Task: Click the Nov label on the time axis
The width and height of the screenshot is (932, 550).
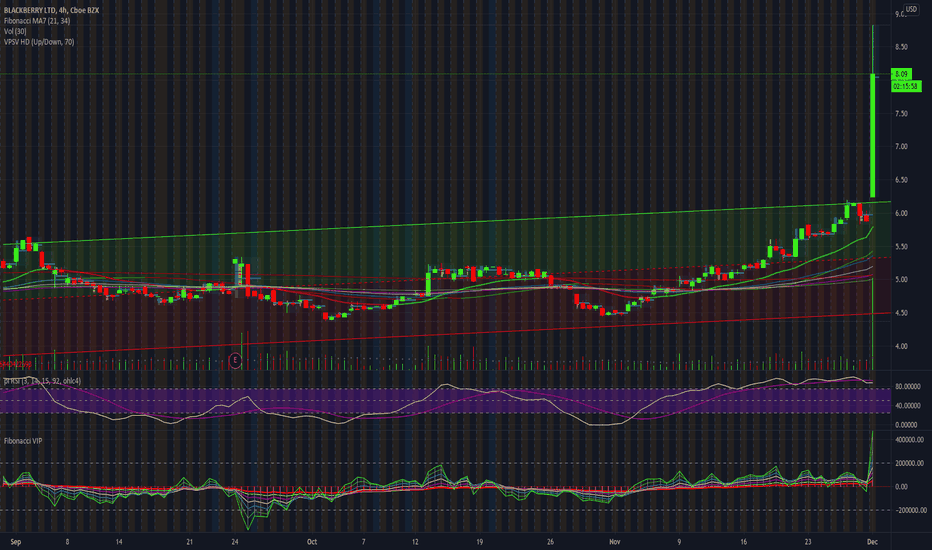Action: coord(615,542)
